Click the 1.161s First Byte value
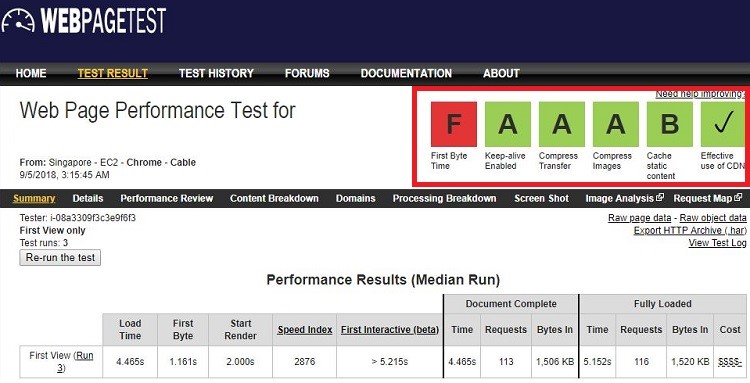750x383 pixels. point(183,362)
